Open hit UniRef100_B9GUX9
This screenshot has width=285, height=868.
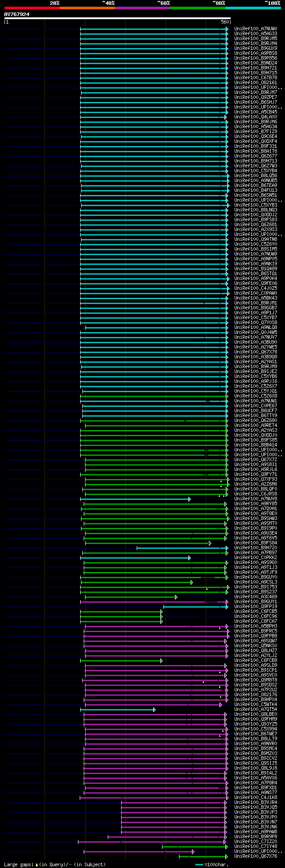pos(256,48)
